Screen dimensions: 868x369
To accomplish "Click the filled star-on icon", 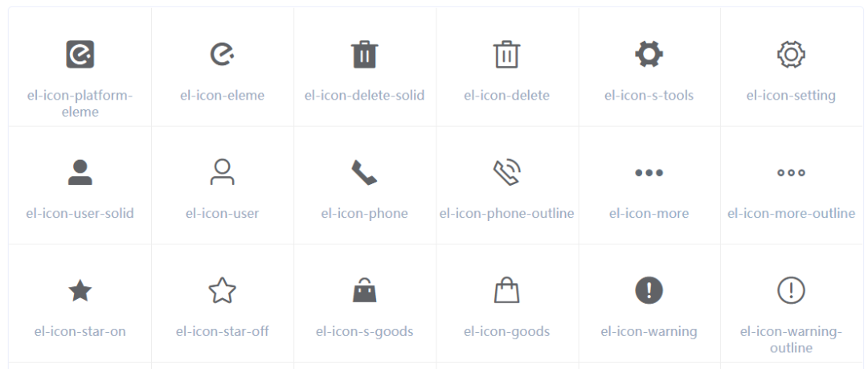I will pyautogui.click(x=80, y=291).
